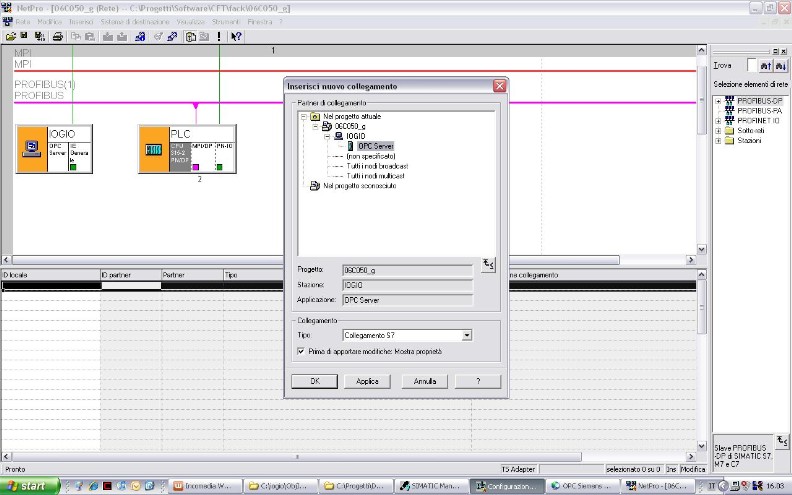The width and height of the screenshot is (792, 495).
Task: Select 'Nel progetto sconosciuto' tree item
Action: [359, 186]
